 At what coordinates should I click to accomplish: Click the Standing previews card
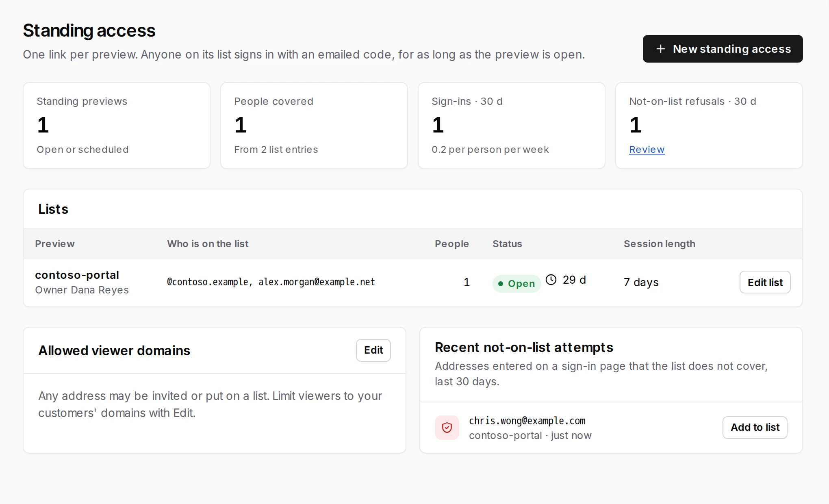point(117,126)
